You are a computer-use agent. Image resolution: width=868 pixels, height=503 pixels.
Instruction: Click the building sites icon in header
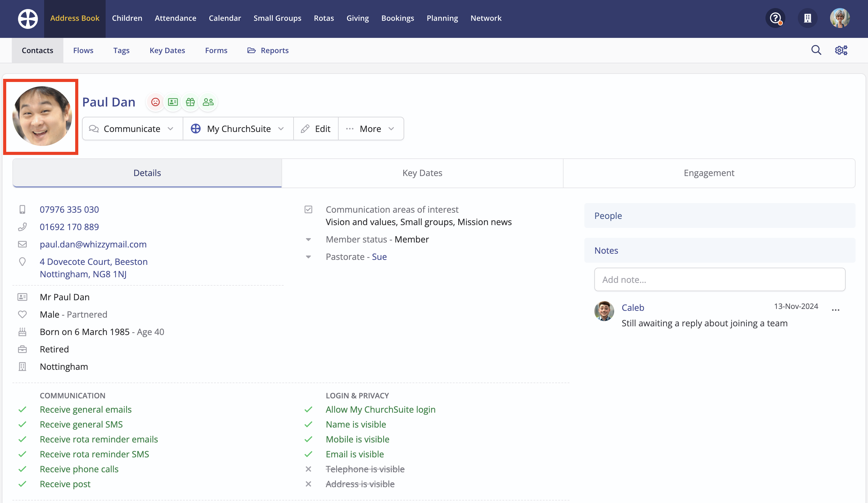click(x=807, y=18)
